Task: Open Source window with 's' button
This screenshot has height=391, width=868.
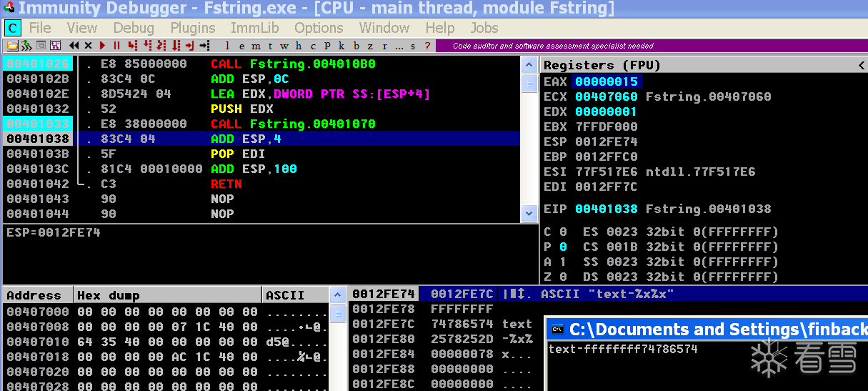Action: tap(413, 46)
